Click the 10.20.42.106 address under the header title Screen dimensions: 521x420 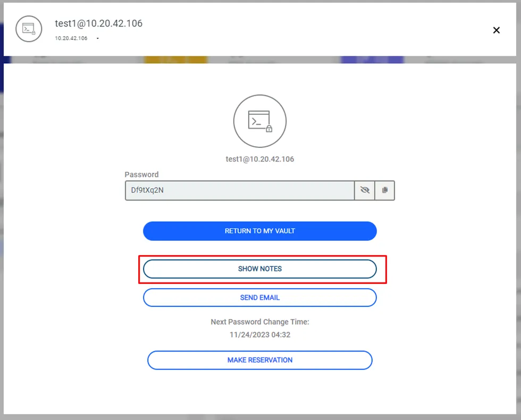click(x=71, y=38)
